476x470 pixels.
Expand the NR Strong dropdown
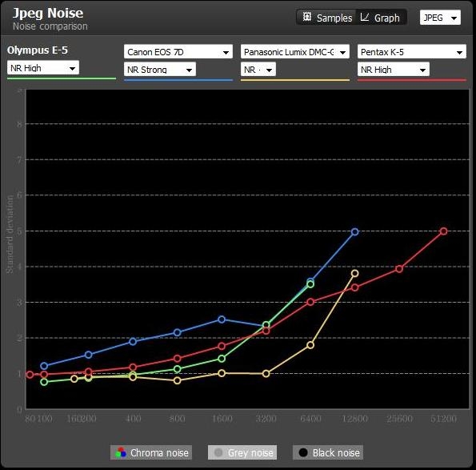(x=160, y=70)
